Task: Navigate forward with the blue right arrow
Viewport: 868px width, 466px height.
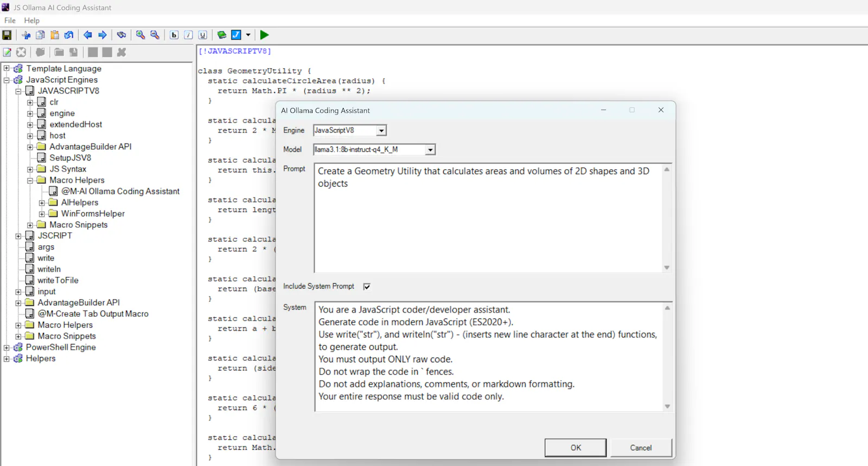Action: click(x=103, y=35)
